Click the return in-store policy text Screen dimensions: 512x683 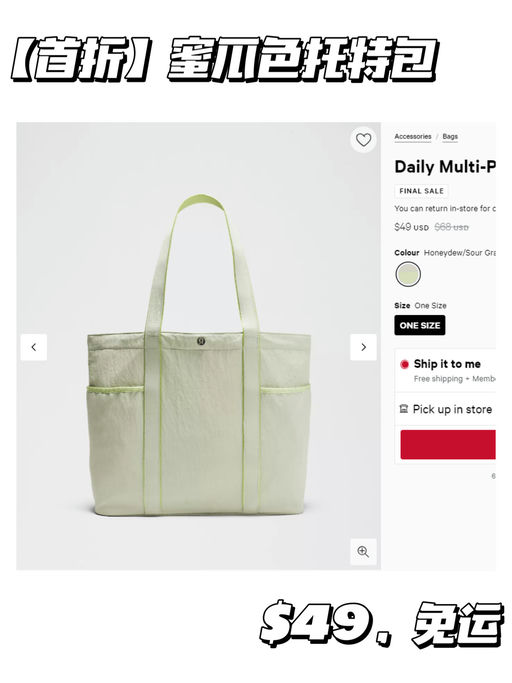[x=445, y=209]
